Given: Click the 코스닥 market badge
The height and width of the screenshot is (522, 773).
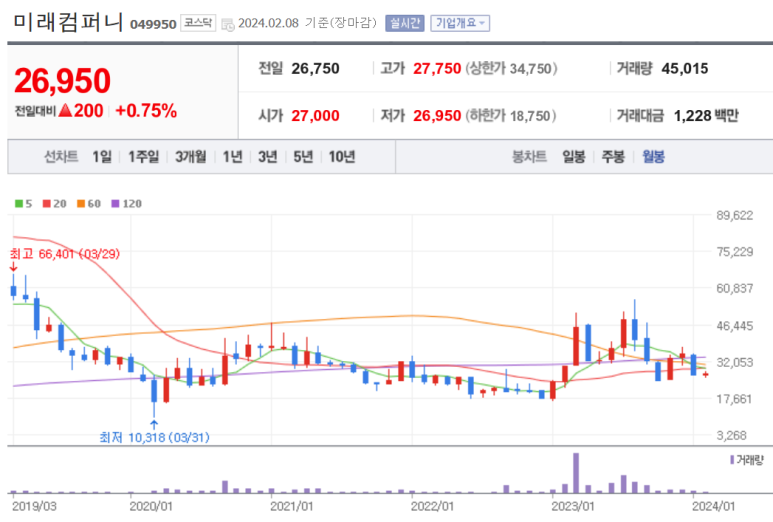Looking at the screenshot, I should click(x=198, y=23).
